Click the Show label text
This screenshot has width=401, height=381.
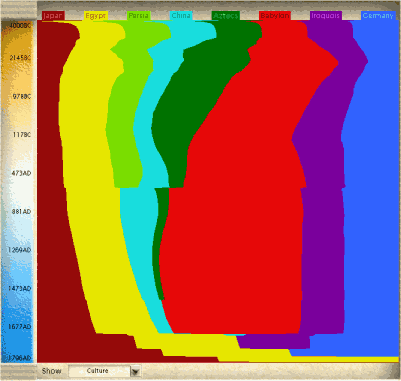51,371
